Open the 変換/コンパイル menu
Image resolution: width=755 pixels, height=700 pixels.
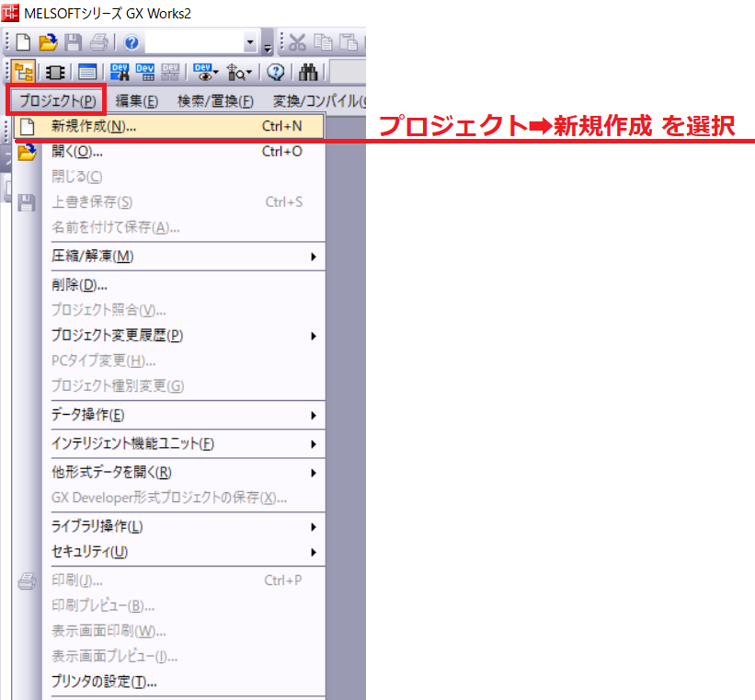(x=318, y=100)
